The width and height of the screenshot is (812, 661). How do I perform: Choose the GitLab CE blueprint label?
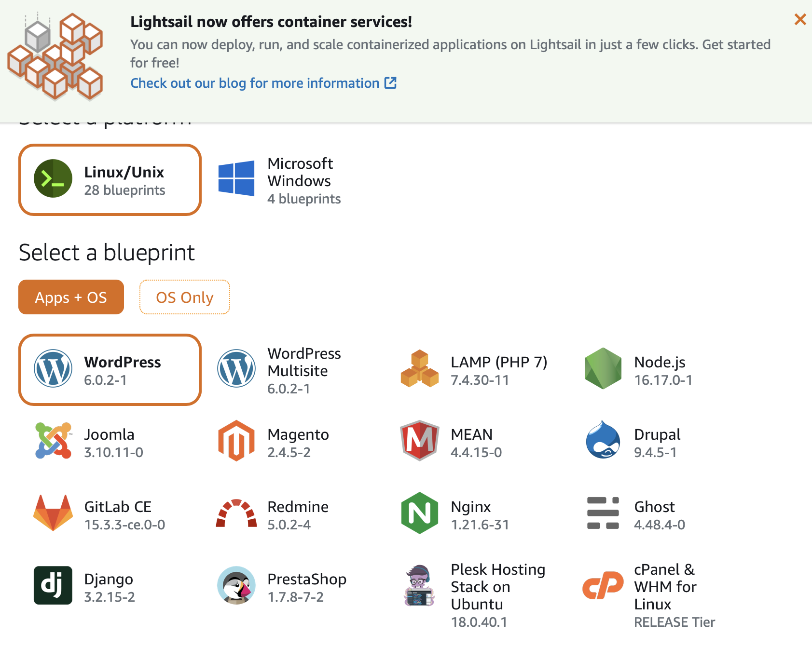[118, 507]
